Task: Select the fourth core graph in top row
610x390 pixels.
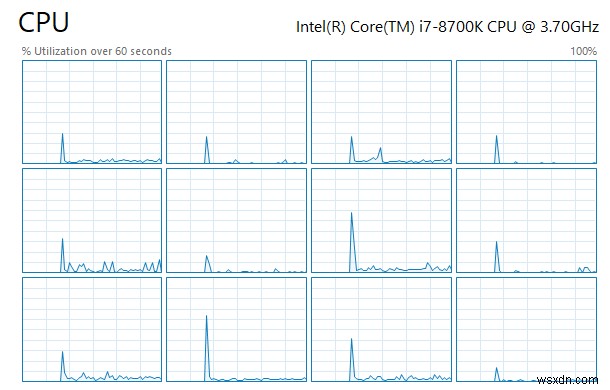Action: tap(526, 112)
